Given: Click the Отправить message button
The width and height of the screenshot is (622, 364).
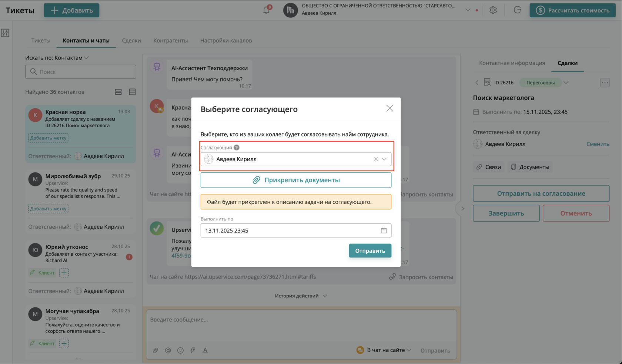Looking at the screenshot, I should (435, 350).
